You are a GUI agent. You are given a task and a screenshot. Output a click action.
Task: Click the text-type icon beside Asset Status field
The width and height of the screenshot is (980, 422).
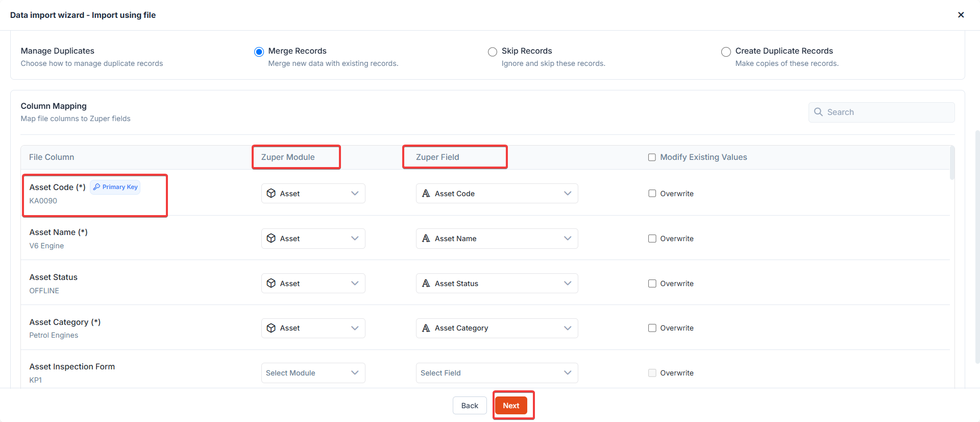pyautogui.click(x=426, y=284)
